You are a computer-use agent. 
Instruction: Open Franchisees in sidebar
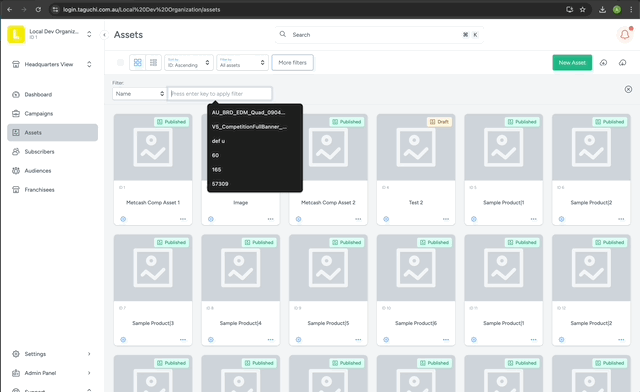coord(52,189)
